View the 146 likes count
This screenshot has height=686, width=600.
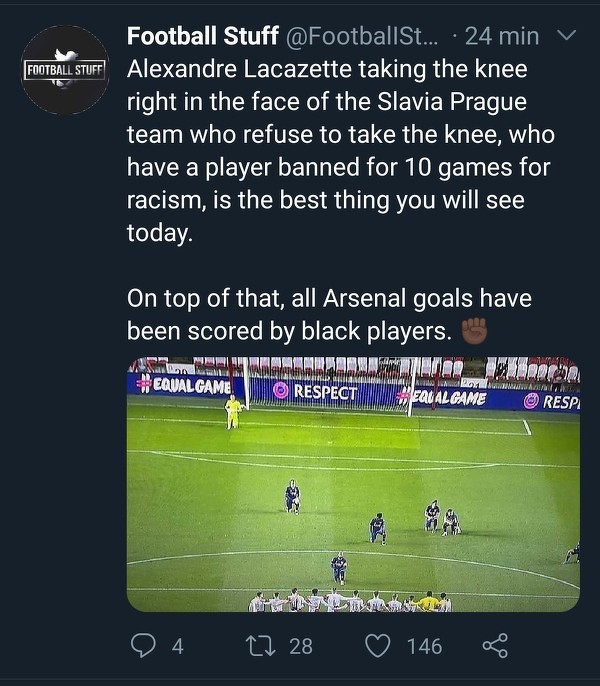pyautogui.click(x=424, y=647)
